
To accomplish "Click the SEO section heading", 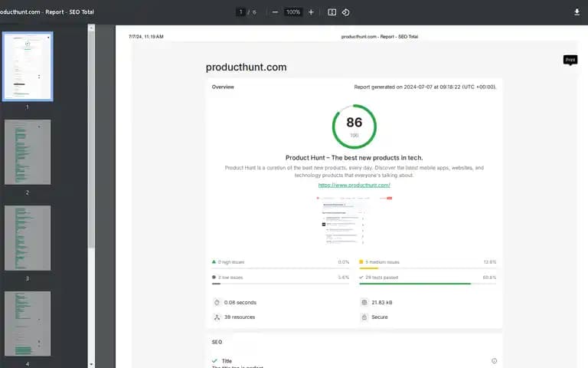I will [x=217, y=342].
